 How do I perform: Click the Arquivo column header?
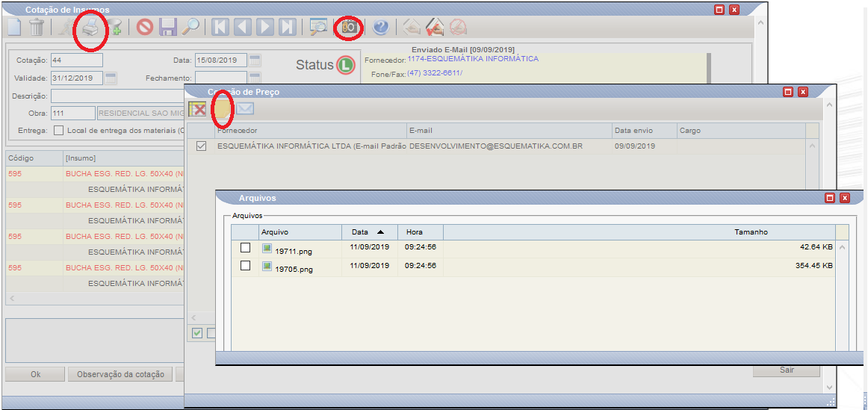tap(300, 232)
